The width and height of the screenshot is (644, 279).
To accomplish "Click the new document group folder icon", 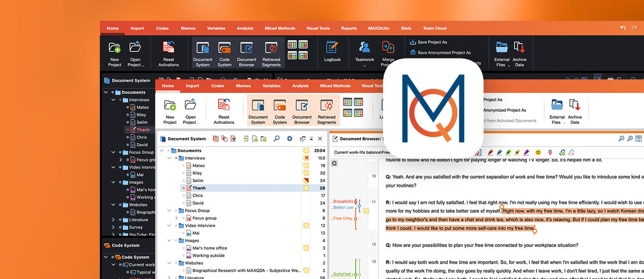I will 263,139.
